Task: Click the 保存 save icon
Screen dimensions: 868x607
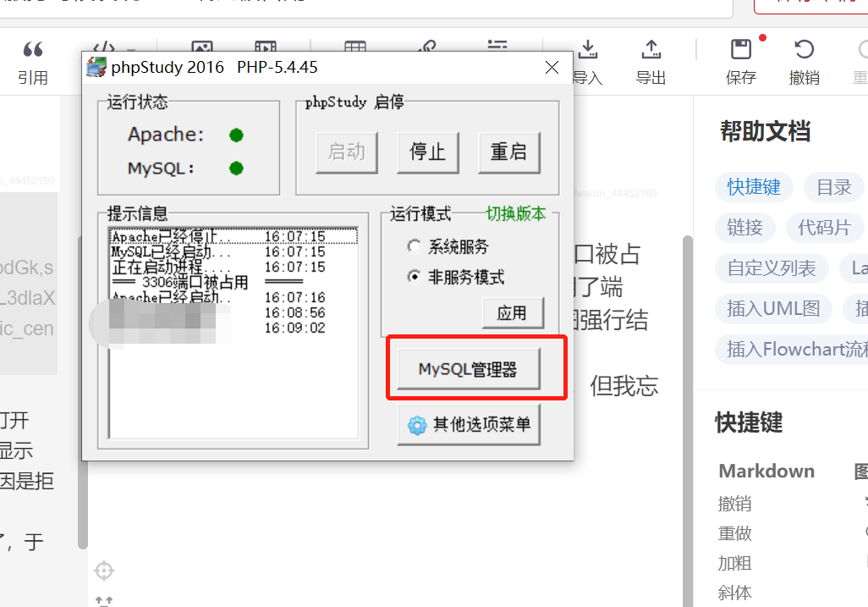Action: click(741, 49)
